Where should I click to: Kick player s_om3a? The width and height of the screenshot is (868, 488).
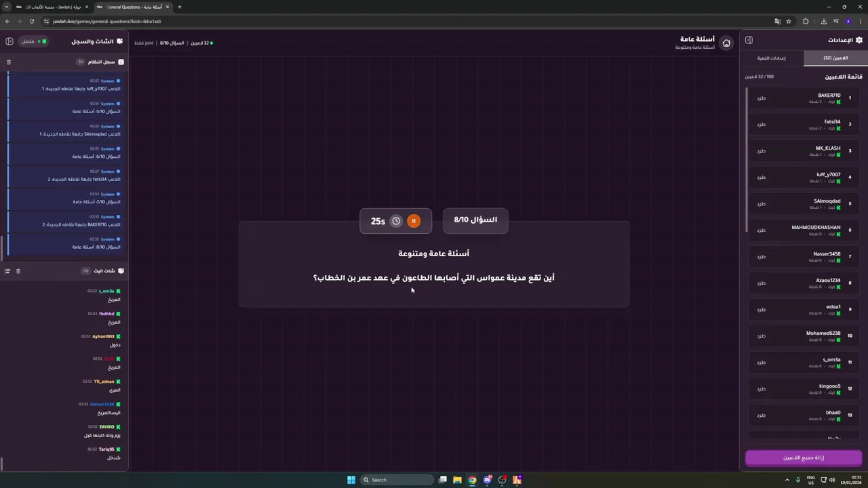[761, 363]
